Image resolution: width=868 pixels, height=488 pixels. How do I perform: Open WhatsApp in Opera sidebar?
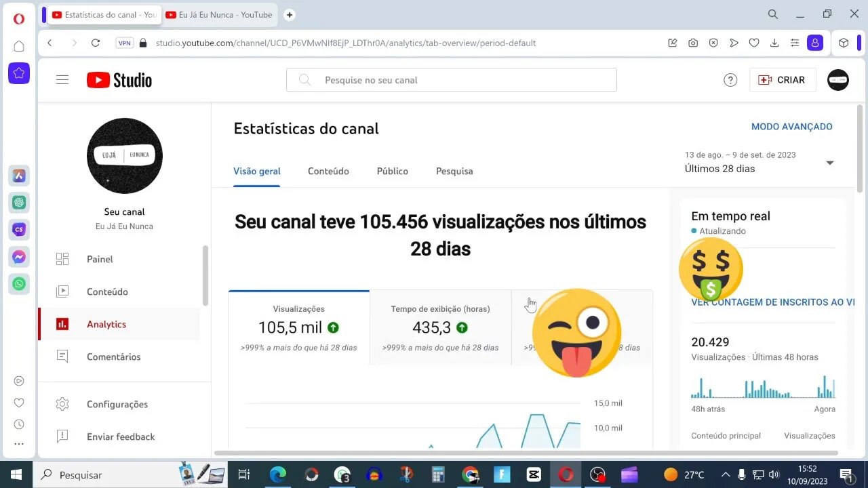pos(19,284)
